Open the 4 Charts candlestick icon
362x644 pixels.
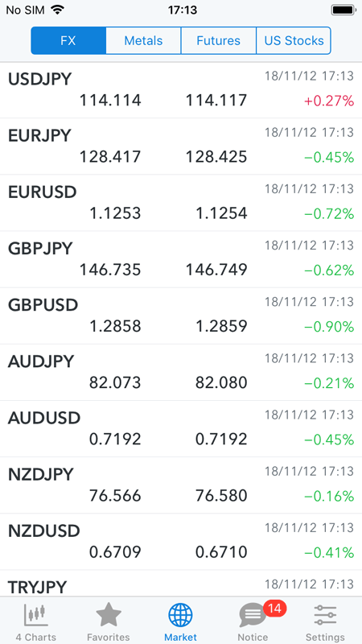(36, 615)
